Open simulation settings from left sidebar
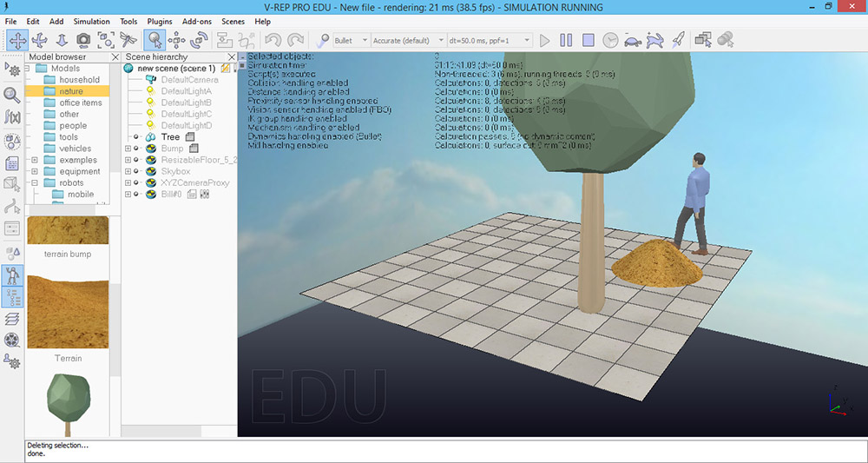The image size is (868, 463). point(12,69)
